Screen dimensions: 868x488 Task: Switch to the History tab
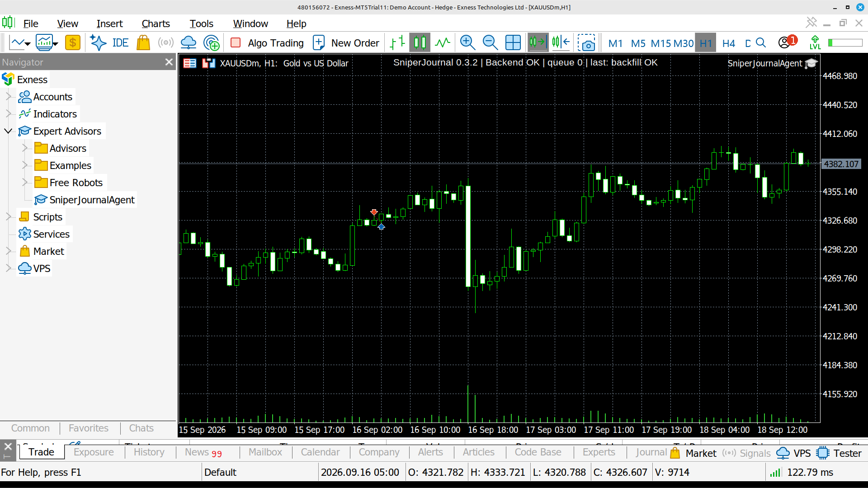149,452
